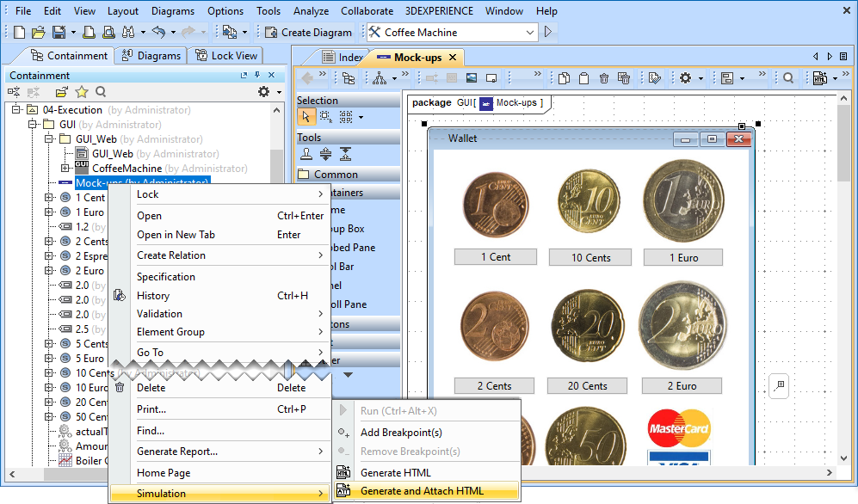Expand the CoffeeMachine tree node
The height and width of the screenshot is (504, 858).
coord(65,169)
